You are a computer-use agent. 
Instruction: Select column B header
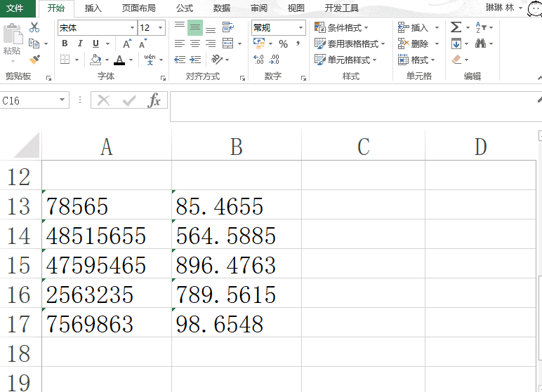tap(237, 147)
